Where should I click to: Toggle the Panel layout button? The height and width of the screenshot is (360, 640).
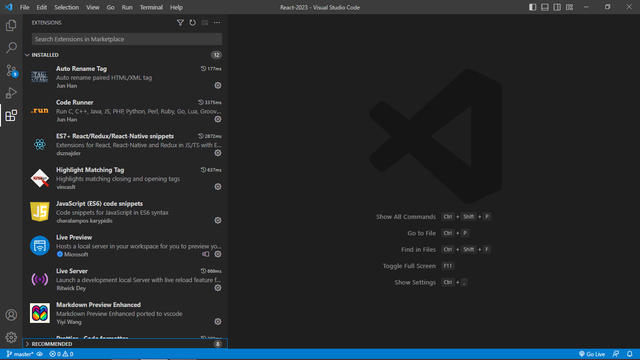click(x=545, y=7)
